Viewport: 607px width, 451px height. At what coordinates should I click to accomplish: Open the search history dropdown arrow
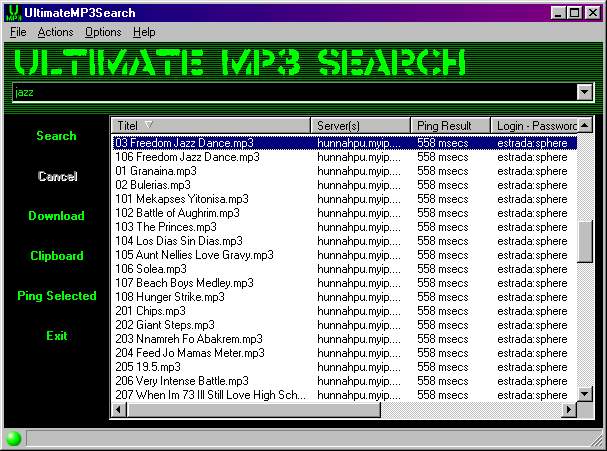[x=585, y=92]
